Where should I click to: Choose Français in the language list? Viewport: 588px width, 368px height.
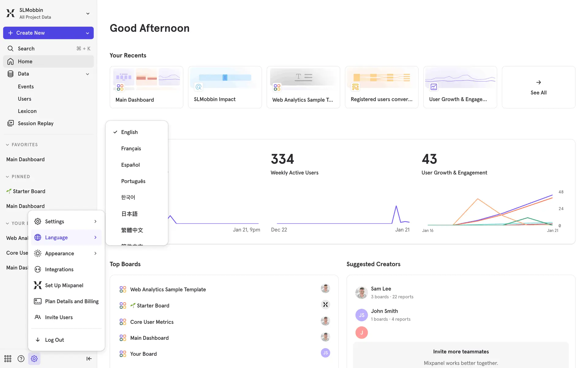131,148
